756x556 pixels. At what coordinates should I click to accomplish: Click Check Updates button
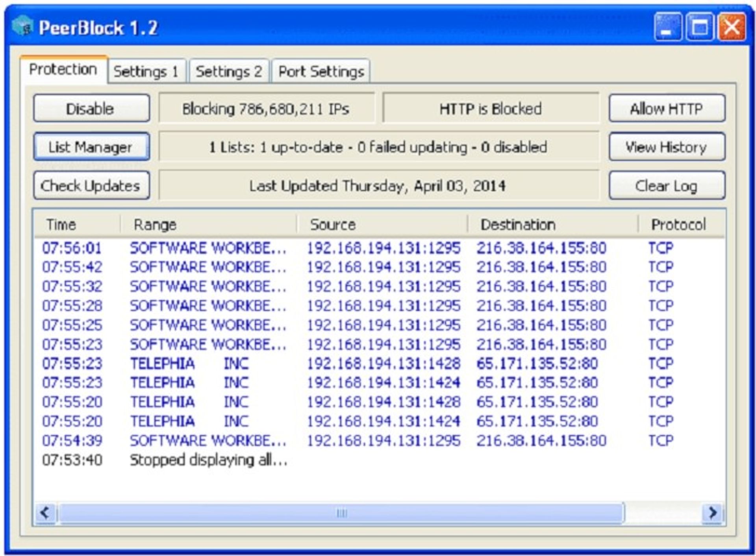coord(91,185)
